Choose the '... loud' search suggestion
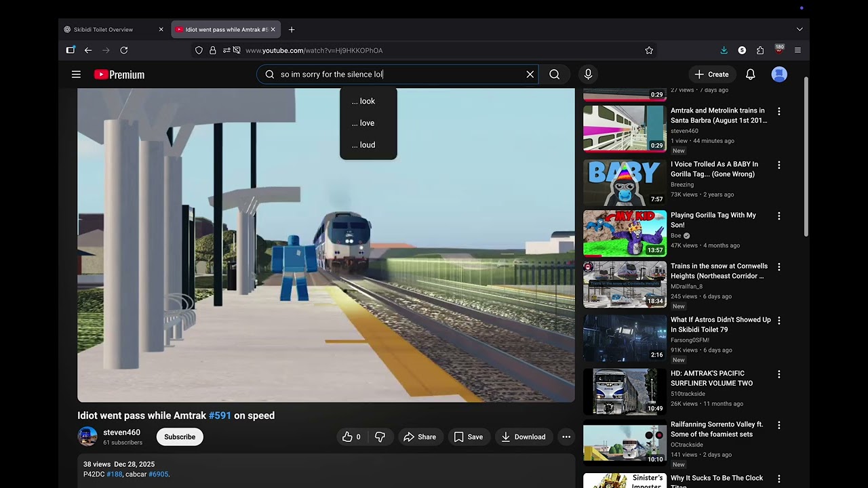 coord(368,145)
